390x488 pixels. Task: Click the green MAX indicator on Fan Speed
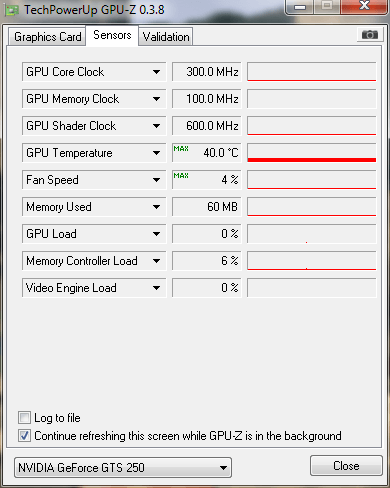pos(181,176)
